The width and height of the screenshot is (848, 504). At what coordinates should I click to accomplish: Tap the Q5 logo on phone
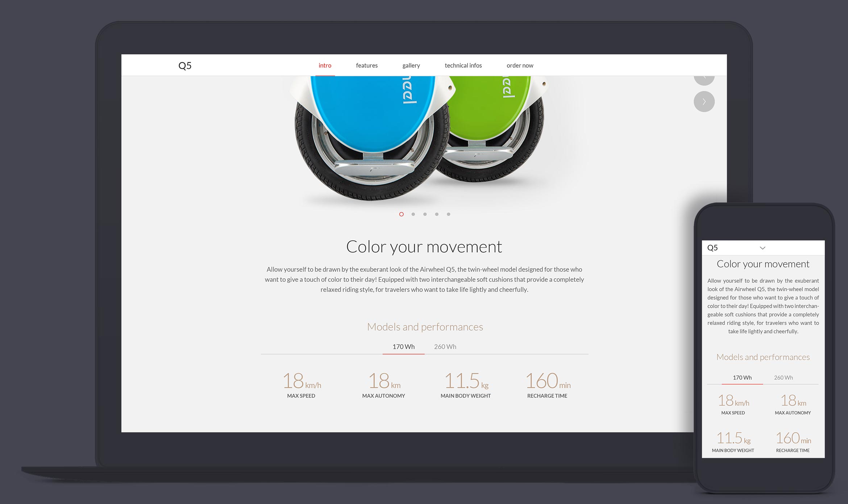[x=712, y=248]
